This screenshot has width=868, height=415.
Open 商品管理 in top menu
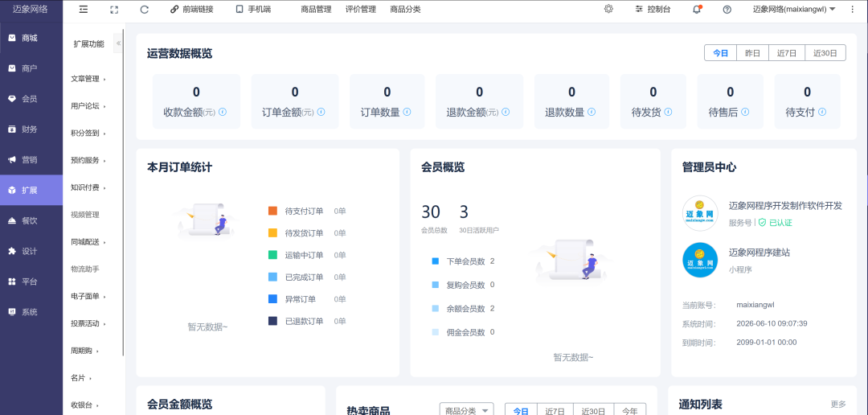316,10
